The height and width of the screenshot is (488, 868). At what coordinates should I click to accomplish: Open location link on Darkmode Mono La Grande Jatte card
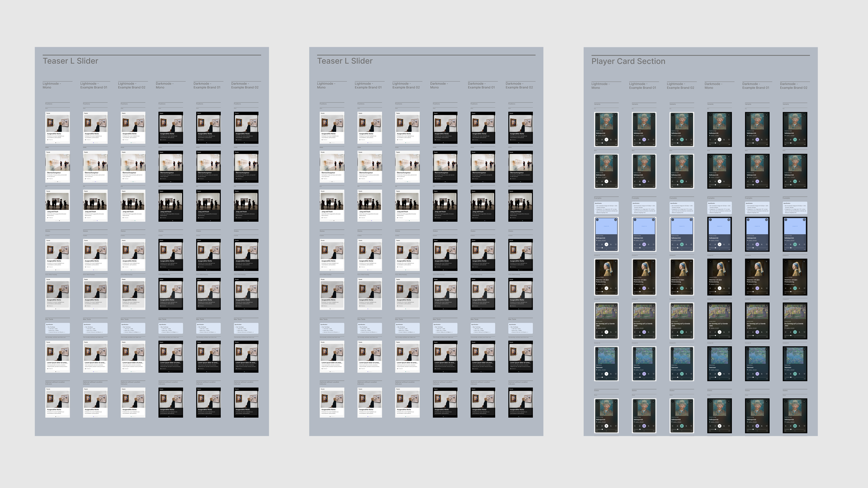(715, 328)
